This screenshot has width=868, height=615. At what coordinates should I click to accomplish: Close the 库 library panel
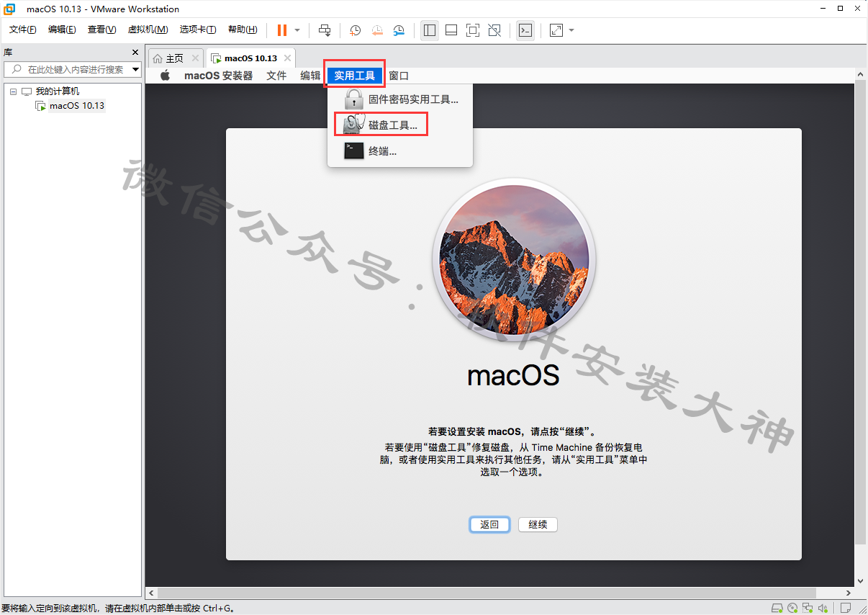[135, 53]
